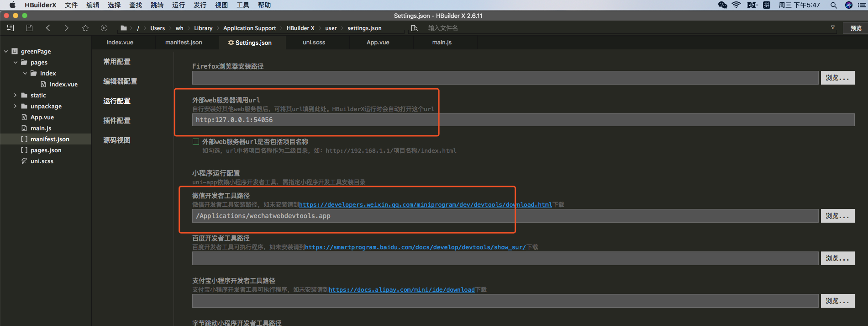Click the 外部web服务器调用url input field
This screenshot has height=326, width=868.
523,120
